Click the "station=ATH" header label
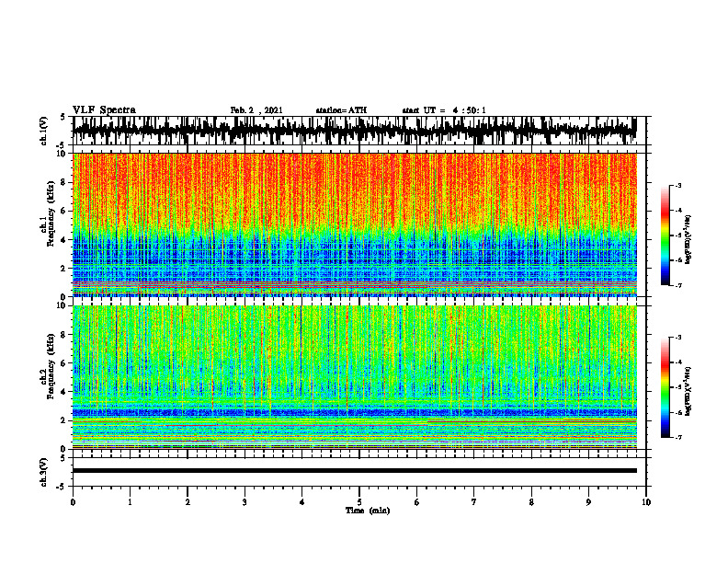Image resolution: width=728 pixels, height=563 pixels. click(341, 110)
